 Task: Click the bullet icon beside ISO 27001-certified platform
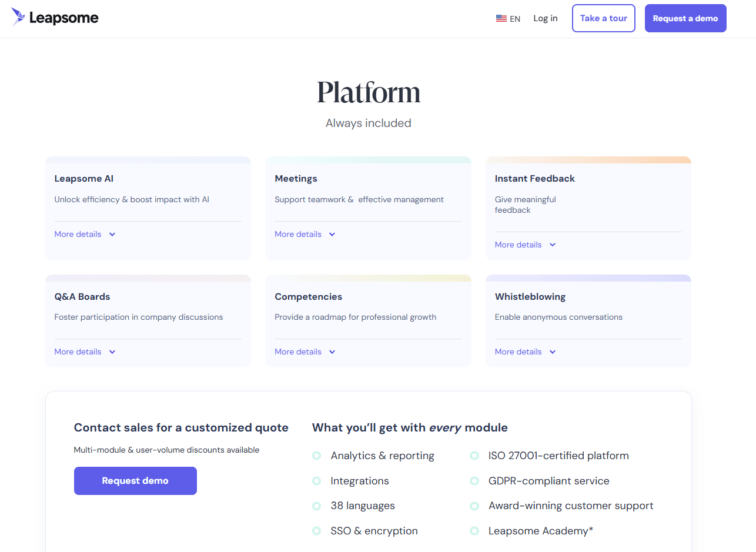point(474,456)
